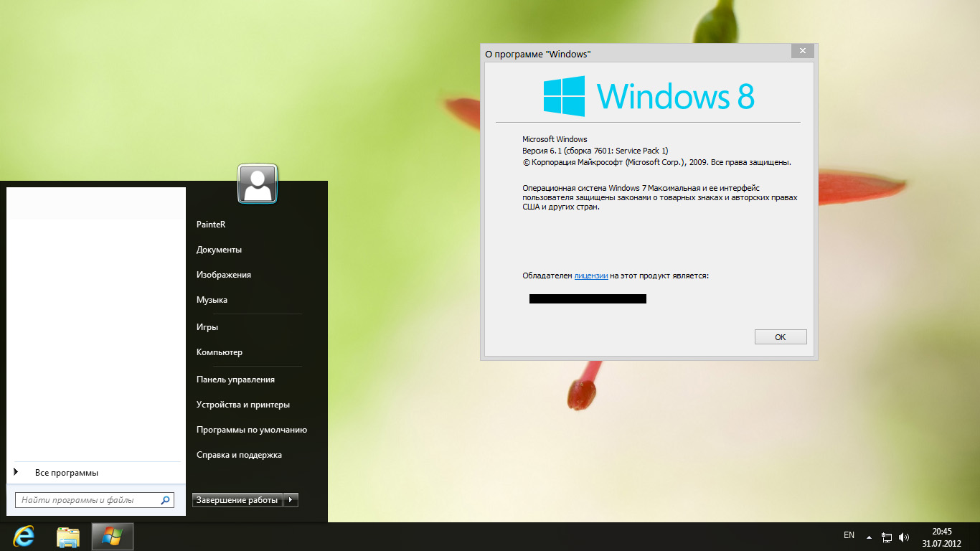Show hidden tray icons arrow
980x551 pixels.
[x=869, y=537]
